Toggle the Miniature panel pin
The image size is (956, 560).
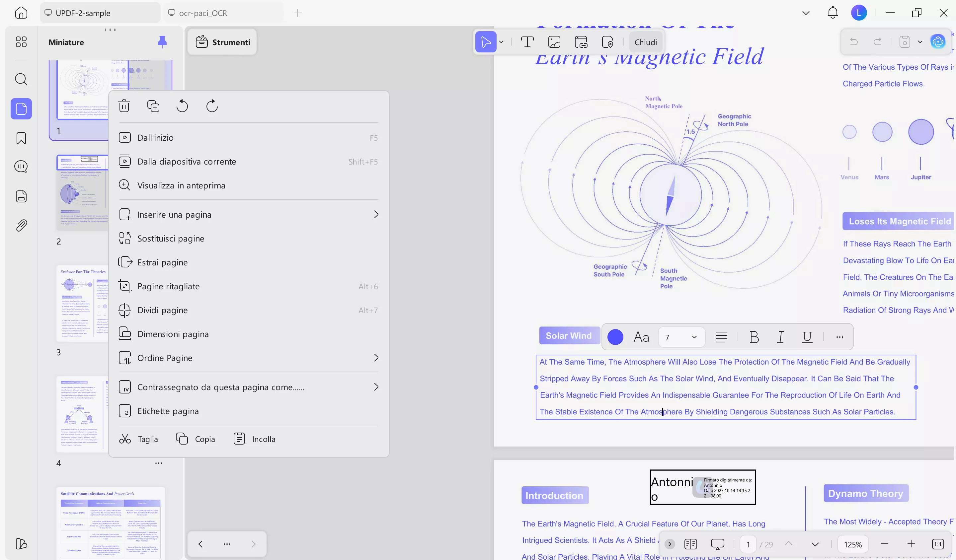[x=162, y=42]
